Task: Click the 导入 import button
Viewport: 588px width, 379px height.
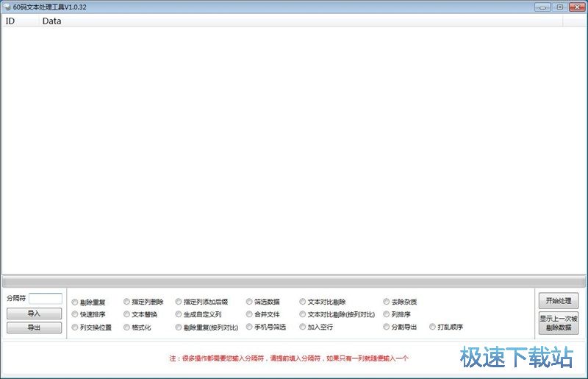Action: coord(34,314)
